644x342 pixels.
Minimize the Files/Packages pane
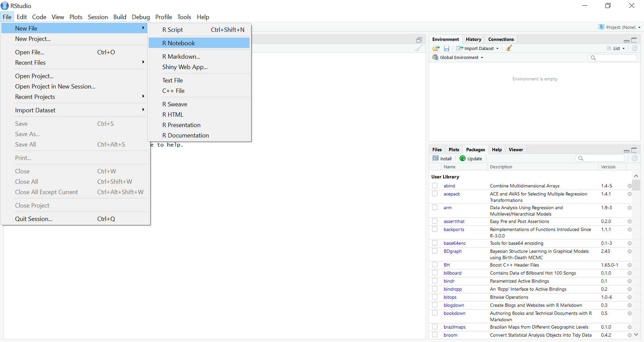click(626, 151)
